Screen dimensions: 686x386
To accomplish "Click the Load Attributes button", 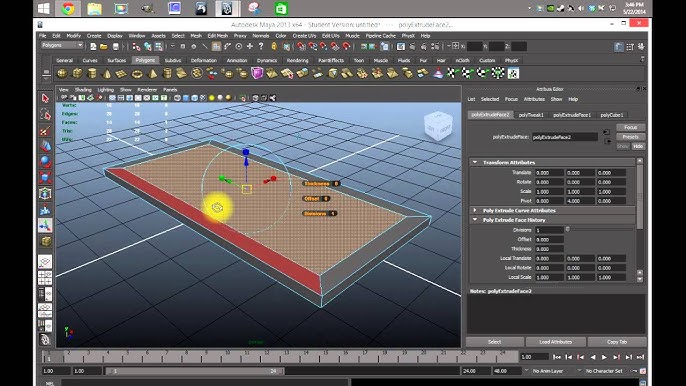I will click(x=556, y=342).
